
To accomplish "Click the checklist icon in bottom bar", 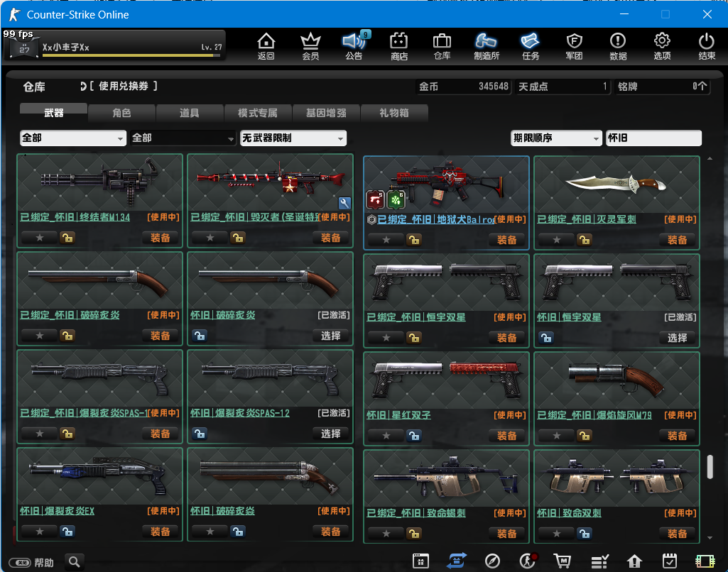I will [599, 561].
